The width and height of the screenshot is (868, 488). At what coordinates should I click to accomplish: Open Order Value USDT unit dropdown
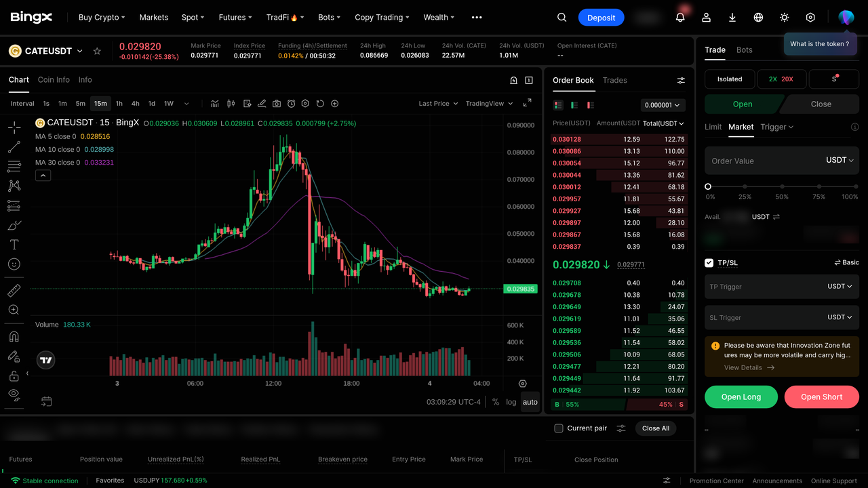(840, 161)
